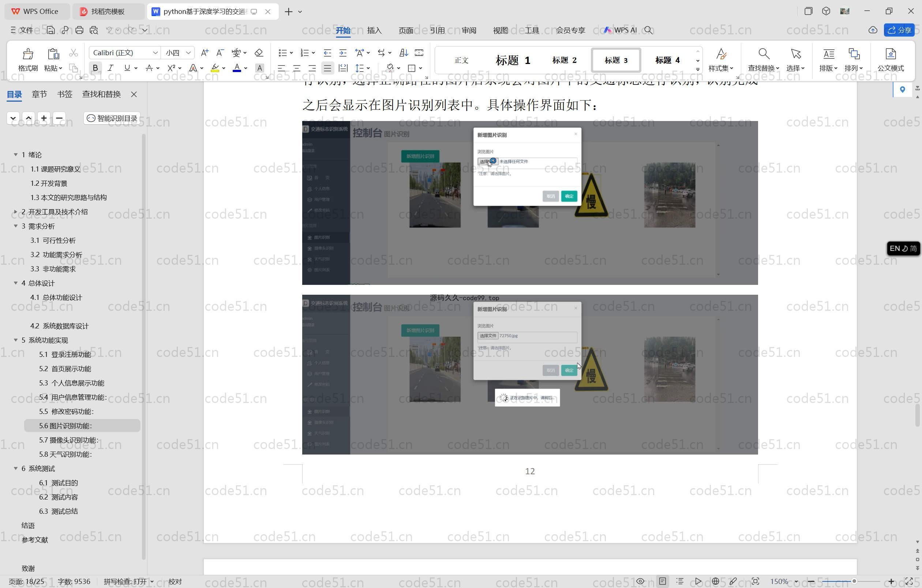
Task: Open bullet list dropdown arrow
Action: click(x=291, y=52)
